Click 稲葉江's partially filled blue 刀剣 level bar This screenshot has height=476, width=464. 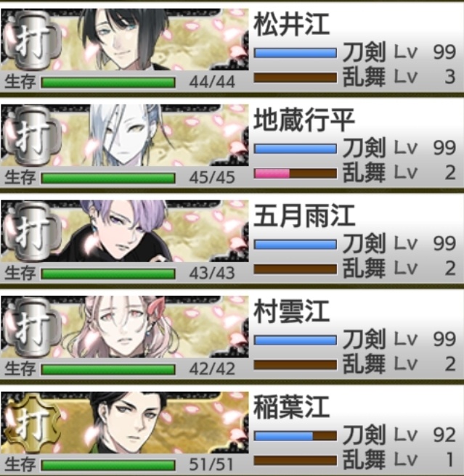pyautogui.click(x=296, y=436)
